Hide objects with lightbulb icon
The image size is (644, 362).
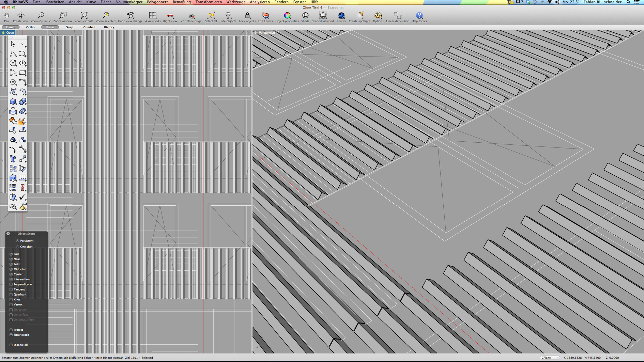pos(228,17)
